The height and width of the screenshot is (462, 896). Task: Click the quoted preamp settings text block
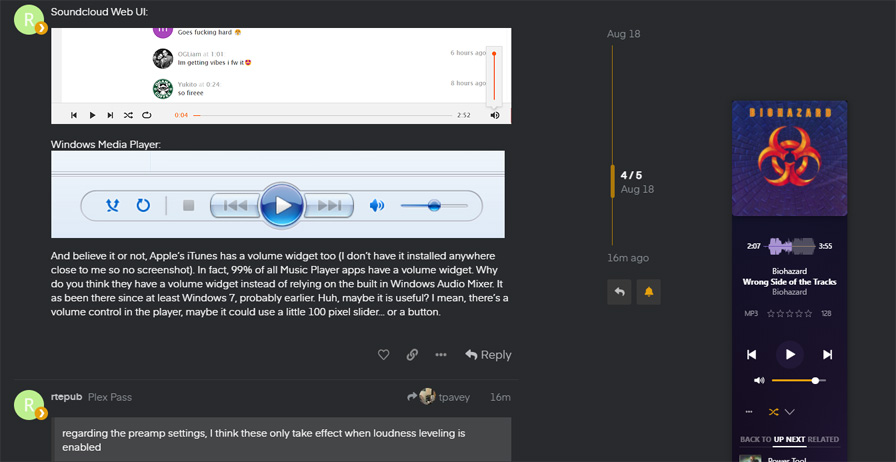(x=282, y=439)
